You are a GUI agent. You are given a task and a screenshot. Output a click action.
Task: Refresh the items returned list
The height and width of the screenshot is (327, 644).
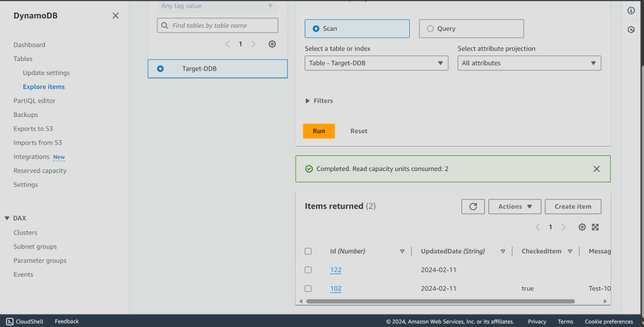coord(473,206)
